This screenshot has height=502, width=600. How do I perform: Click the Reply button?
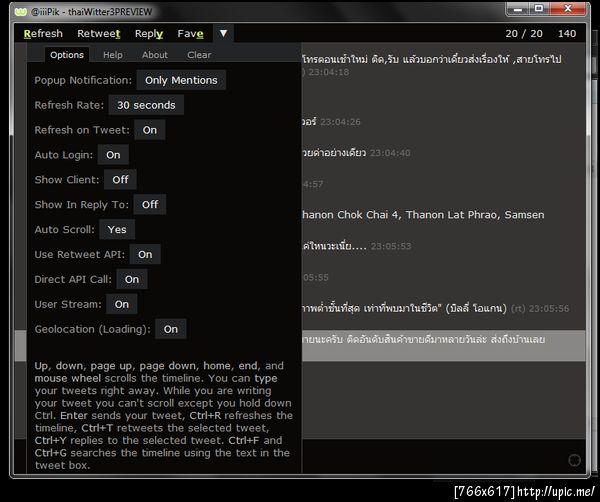click(149, 34)
